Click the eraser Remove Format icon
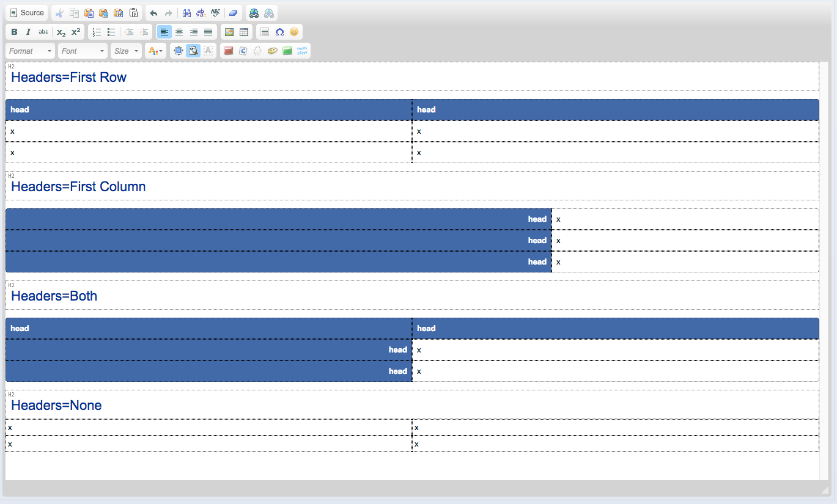 (x=234, y=13)
